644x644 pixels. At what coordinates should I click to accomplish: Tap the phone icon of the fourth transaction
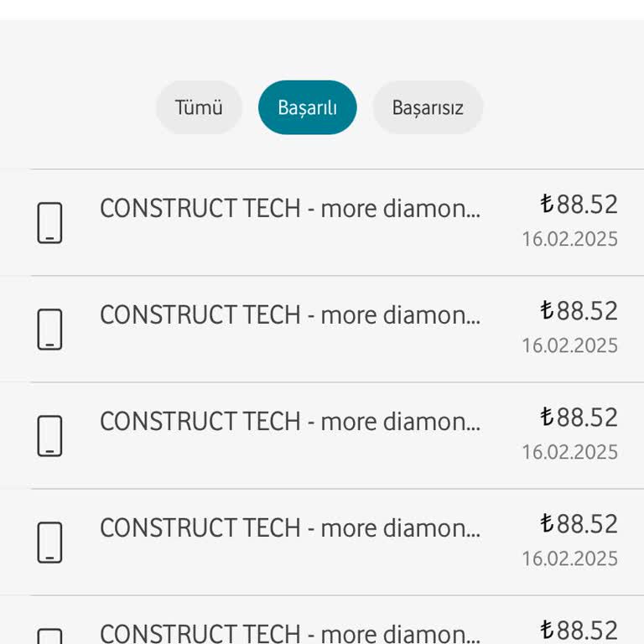(50, 543)
